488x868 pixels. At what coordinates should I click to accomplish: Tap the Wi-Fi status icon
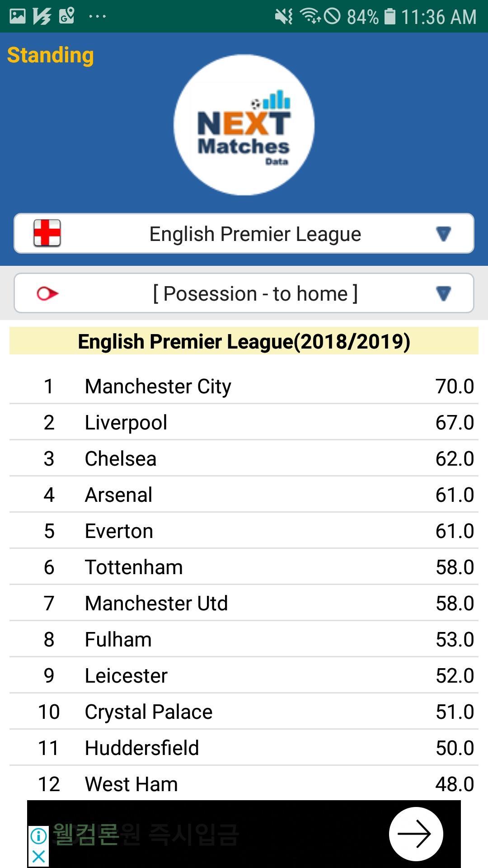coord(310,16)
